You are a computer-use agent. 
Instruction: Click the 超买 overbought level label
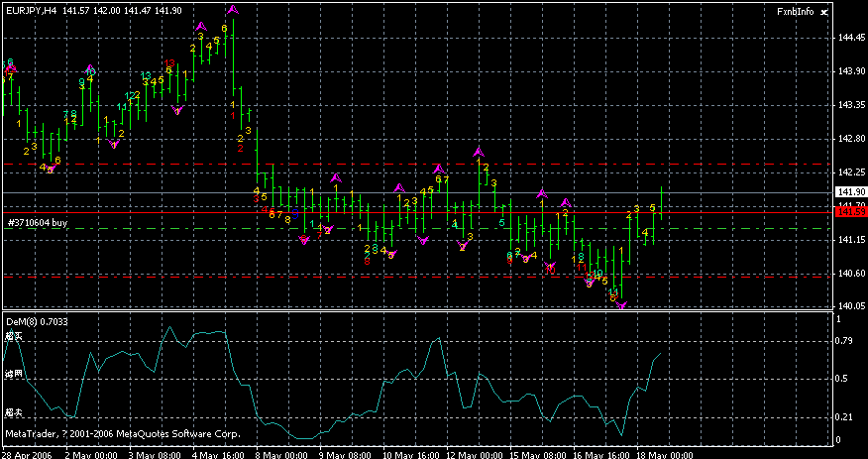tap(14, 336)
